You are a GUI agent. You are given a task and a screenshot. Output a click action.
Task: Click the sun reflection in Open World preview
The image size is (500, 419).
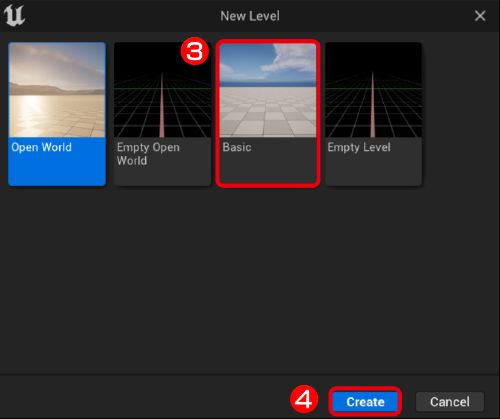tap(29, 113)
